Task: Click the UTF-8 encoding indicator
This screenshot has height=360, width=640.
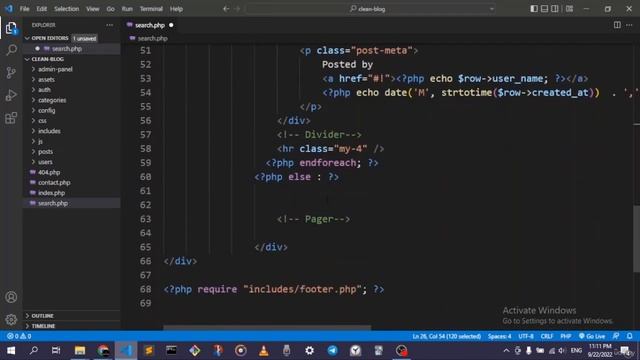Action: (x=526, y=336)
